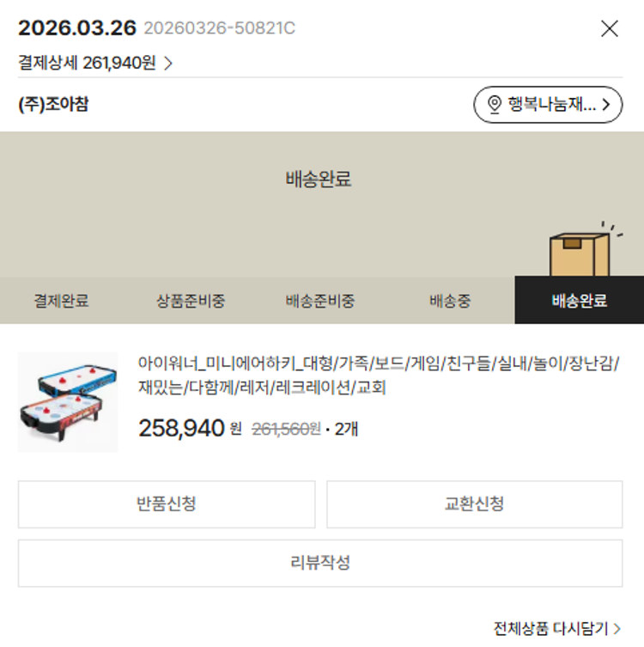
Task: Select the 결제완료 step tab
Action: 61,301
